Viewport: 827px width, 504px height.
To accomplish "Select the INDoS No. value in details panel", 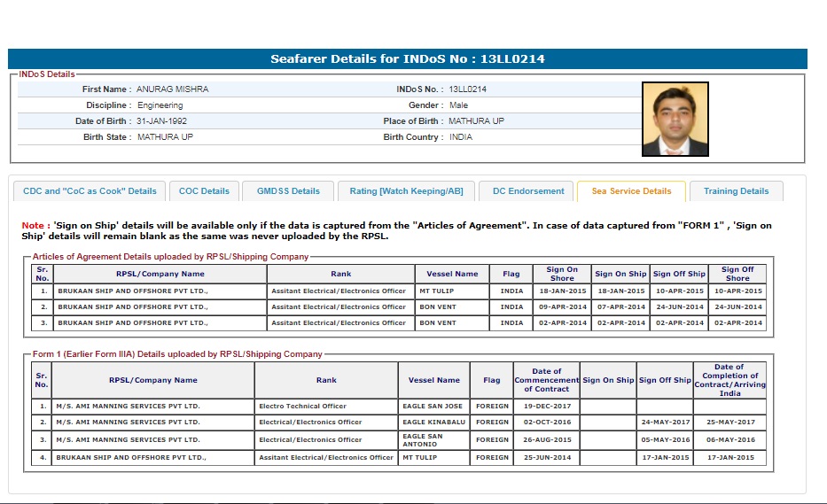I will tap(467, 89).
